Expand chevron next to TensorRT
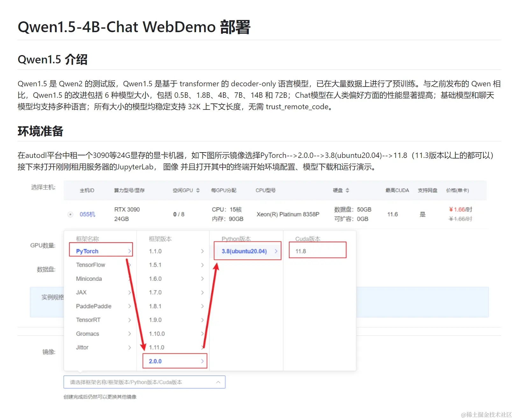The height and width of the screenshot is (420, 514). click(129, 320)
